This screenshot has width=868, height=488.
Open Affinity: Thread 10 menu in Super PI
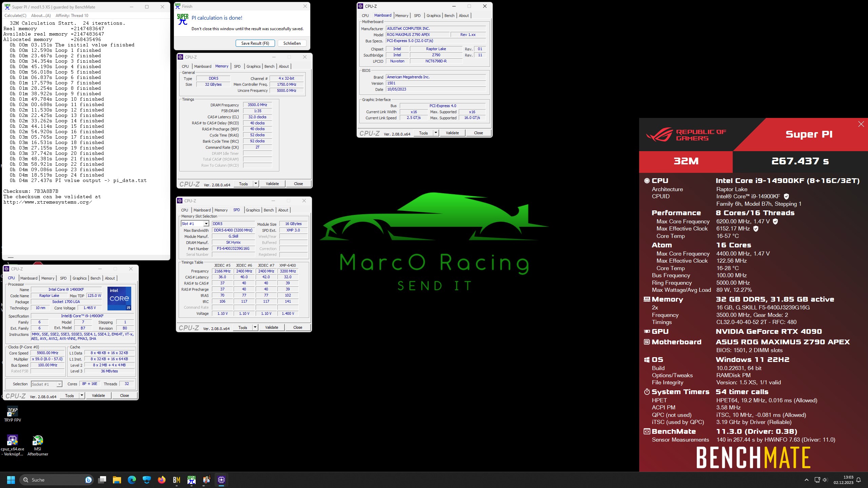click(x=72, y=16)
